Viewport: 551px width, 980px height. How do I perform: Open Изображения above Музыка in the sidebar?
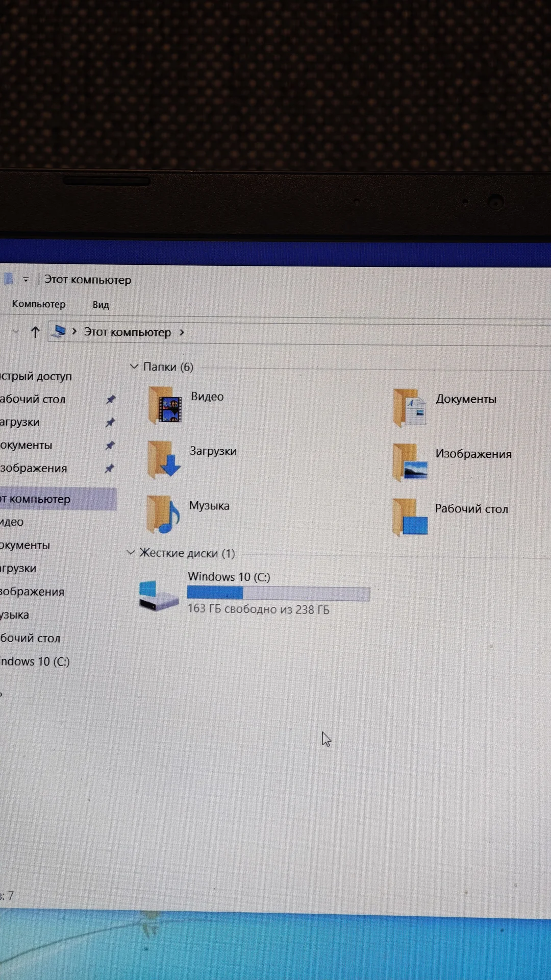point(32,592)
